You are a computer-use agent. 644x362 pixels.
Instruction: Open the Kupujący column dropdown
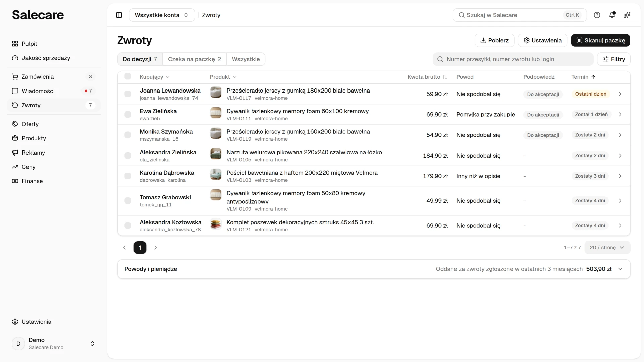(155, 77)
